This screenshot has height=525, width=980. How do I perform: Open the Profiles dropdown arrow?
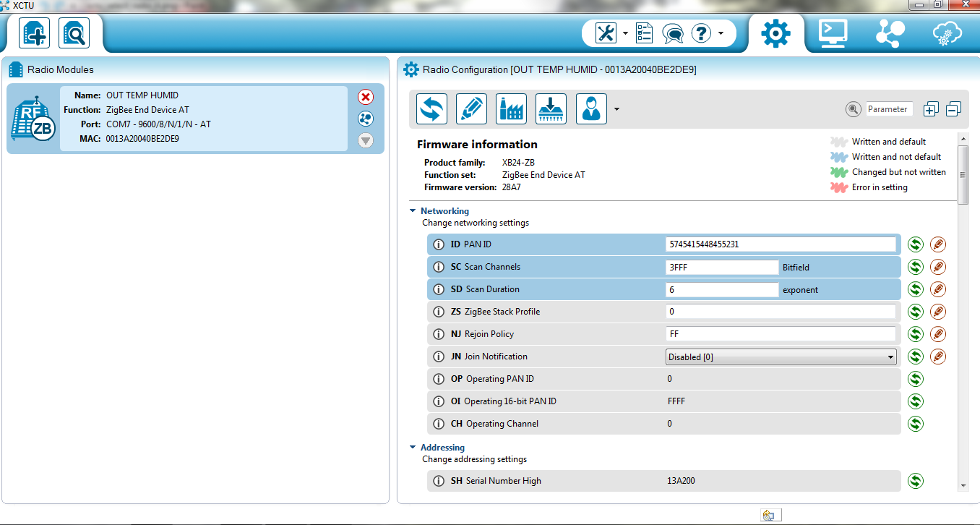616,110
